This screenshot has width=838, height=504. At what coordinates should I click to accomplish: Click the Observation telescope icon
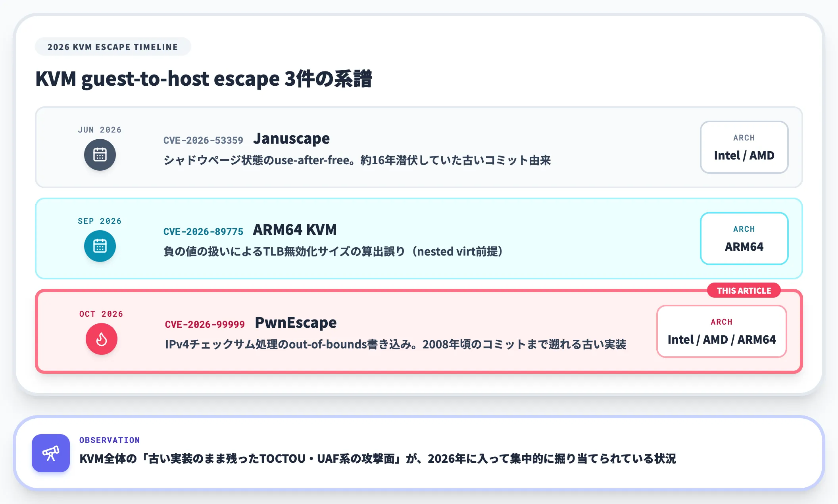point(51,453)
